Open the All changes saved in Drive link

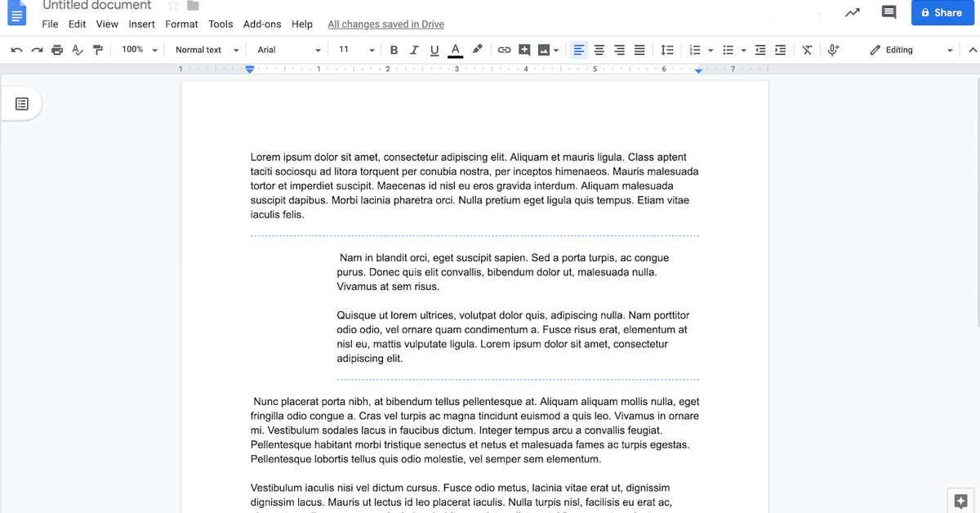coord(385,25)
